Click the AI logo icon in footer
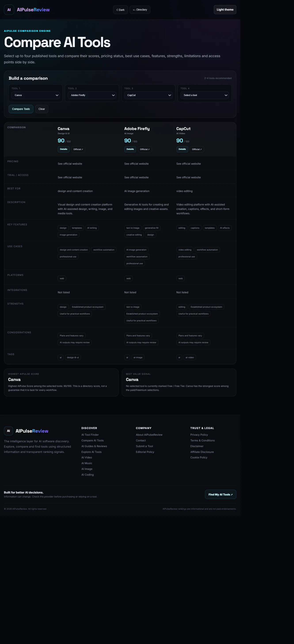294x644 pixels. (9, 431)
